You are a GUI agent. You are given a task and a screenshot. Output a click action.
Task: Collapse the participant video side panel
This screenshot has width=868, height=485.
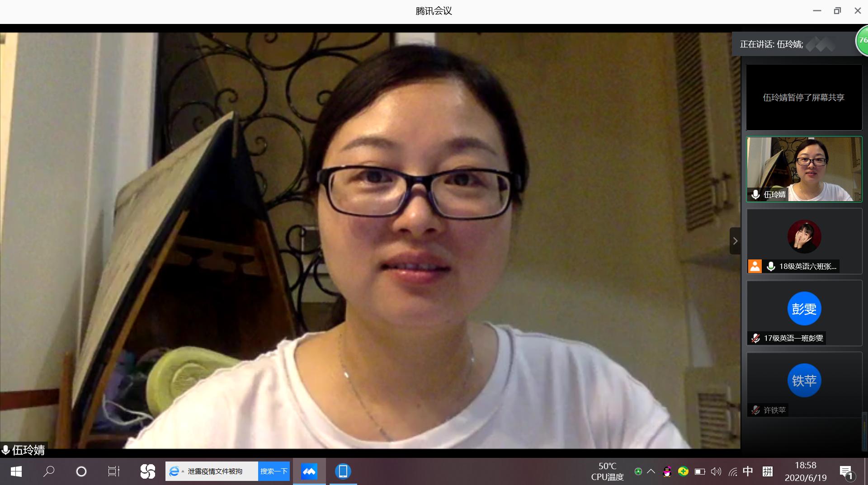[735, 241]
